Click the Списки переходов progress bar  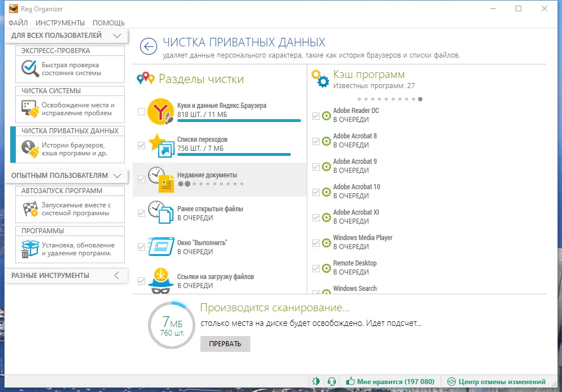[x=234, y=155]
